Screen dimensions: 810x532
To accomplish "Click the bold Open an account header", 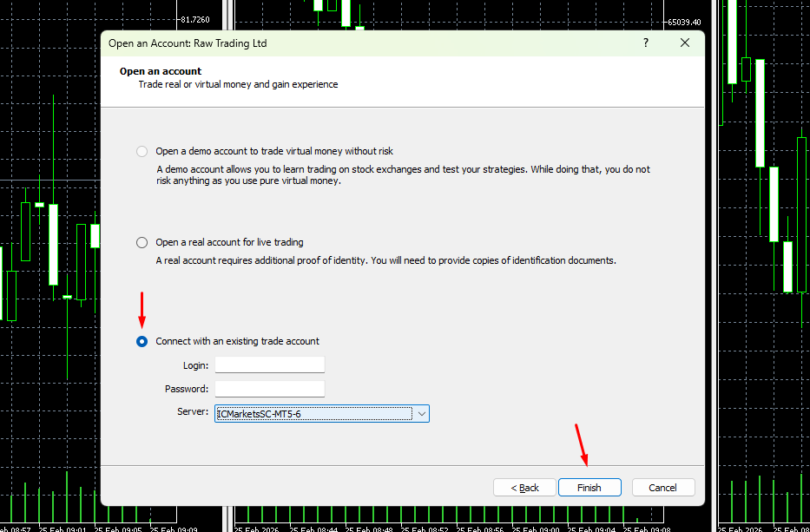I will (x=161, y=71).
